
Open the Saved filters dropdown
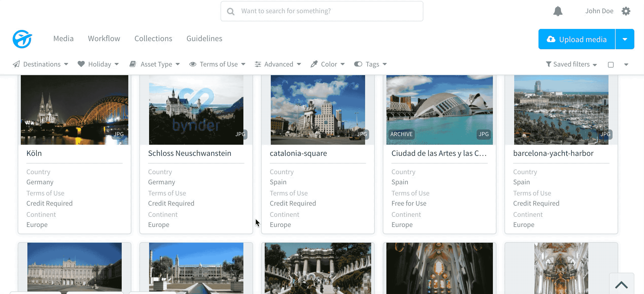tap(571, 64)
